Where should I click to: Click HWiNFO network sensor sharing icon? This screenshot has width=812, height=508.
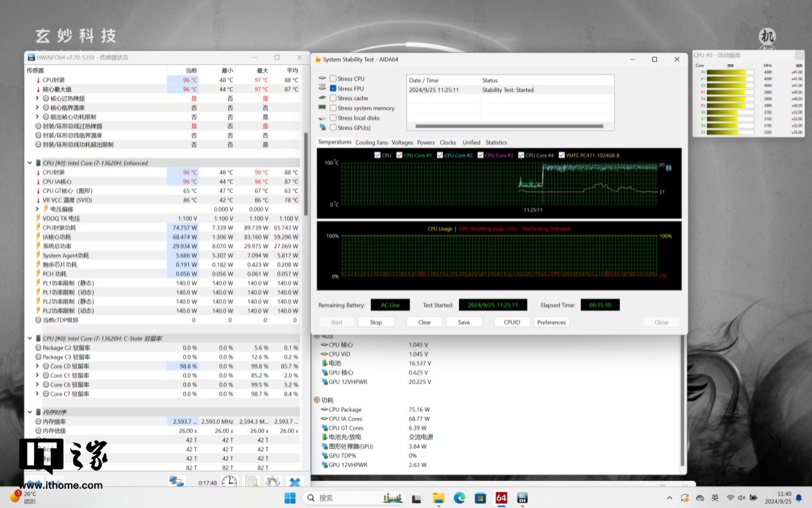(x=176, y=482)
